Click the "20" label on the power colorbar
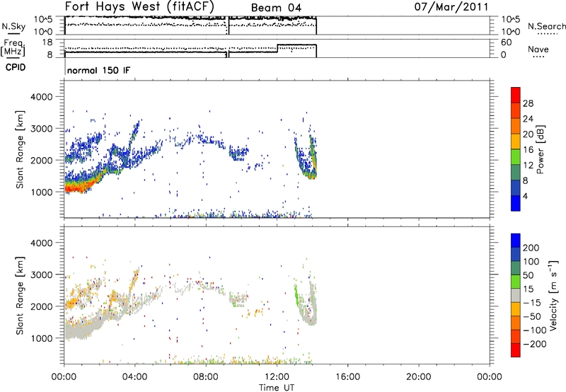Screen dimensions: 566x392 click(528, 134)
